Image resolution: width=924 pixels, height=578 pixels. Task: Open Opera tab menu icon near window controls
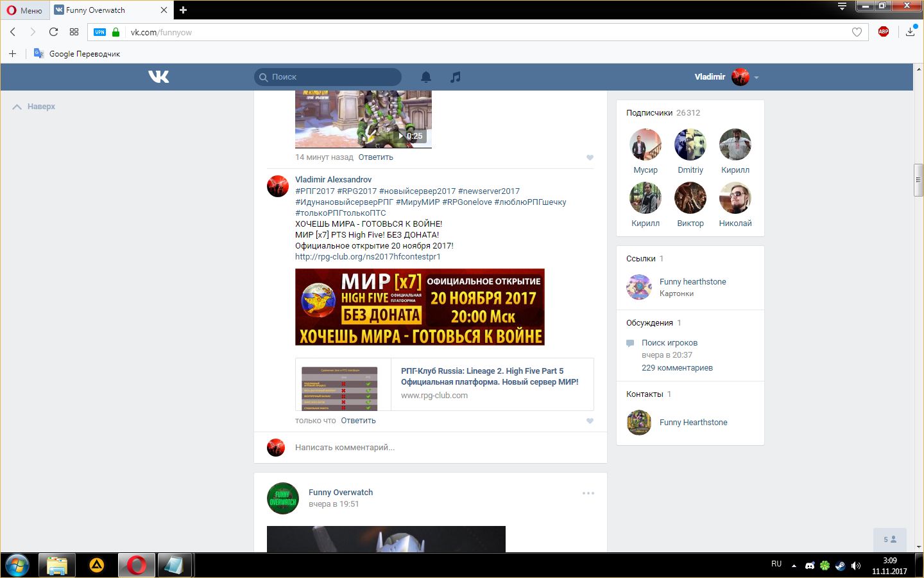point(842,6)
